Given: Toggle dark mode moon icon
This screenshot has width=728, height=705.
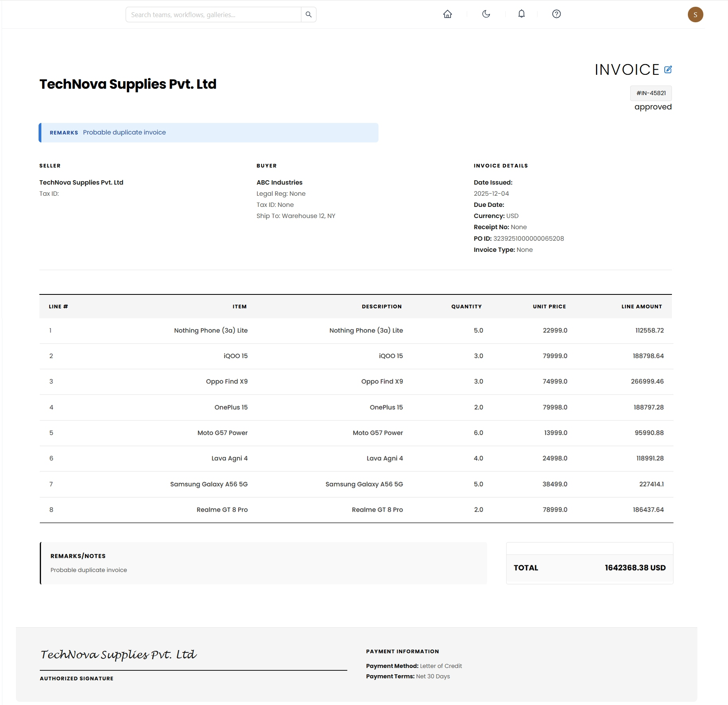Looking at the screenshot, I should click(x=486, y=14).
